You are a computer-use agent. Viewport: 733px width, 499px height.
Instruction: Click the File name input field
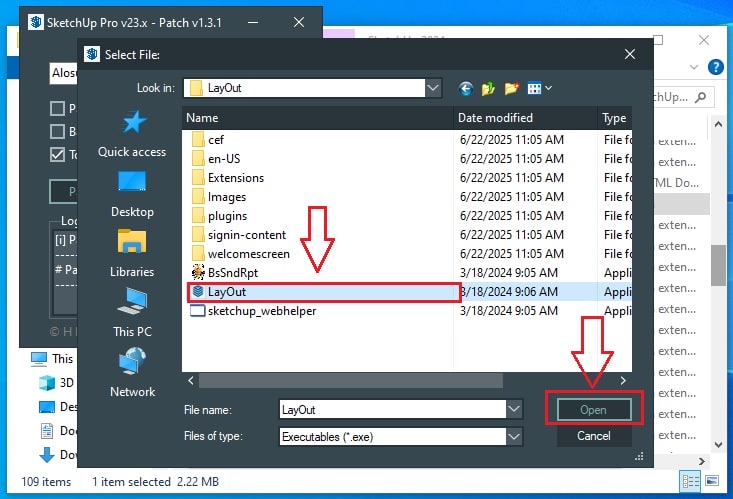click(x=393, y=410)
